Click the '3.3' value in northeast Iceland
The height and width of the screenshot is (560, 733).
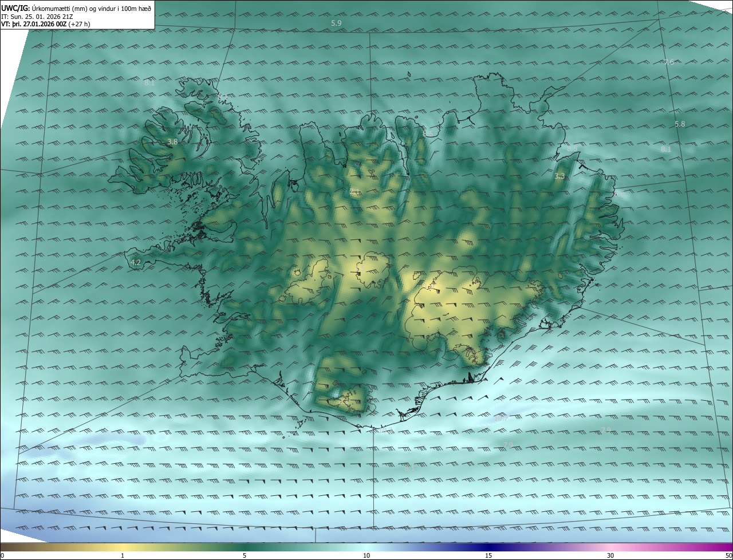559,176
